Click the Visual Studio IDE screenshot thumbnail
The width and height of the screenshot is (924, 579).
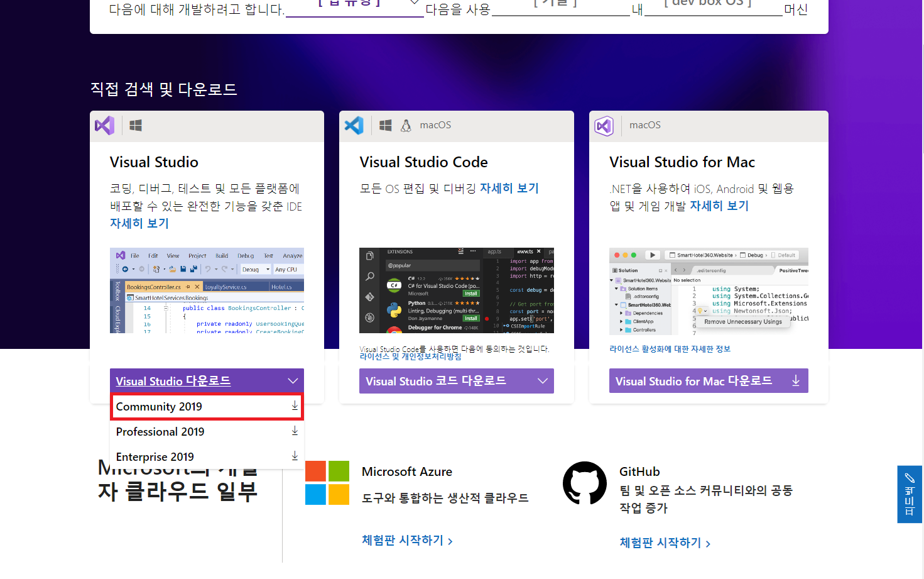point(207,290)
